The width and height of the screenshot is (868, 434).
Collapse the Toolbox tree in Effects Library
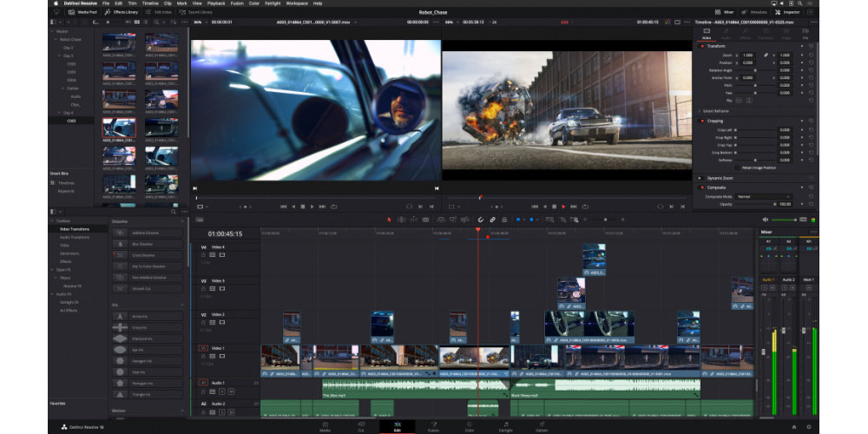(52, 220)
